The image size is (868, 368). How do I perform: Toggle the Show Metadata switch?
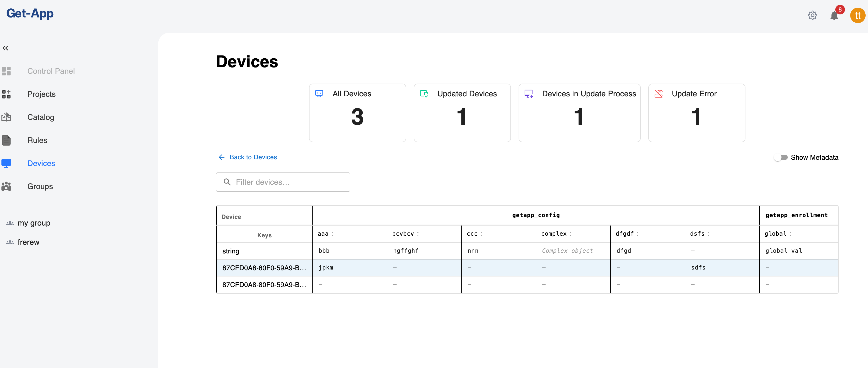click(780, 157)
